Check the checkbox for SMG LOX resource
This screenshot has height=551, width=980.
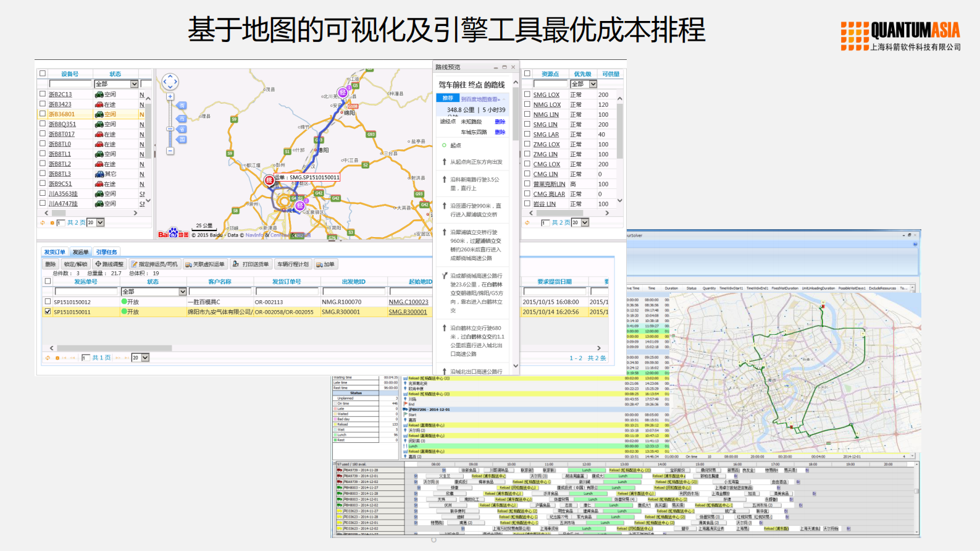tap(527, 94)
